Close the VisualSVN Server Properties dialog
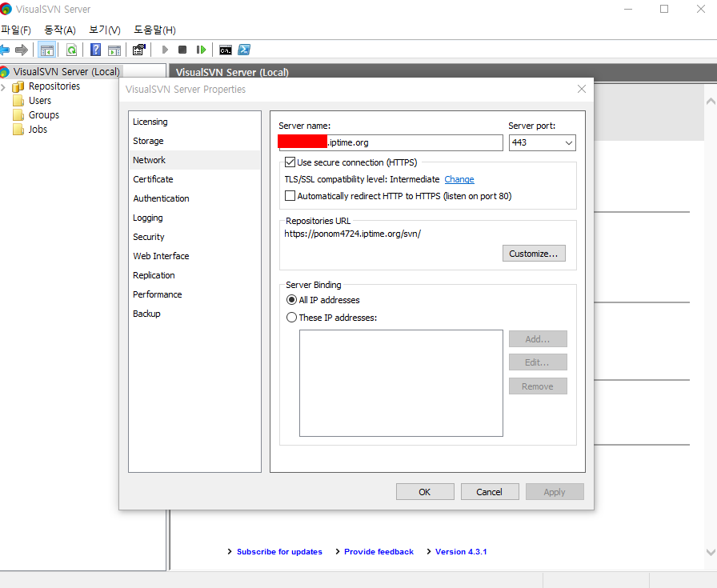 (x=582, y=89)
